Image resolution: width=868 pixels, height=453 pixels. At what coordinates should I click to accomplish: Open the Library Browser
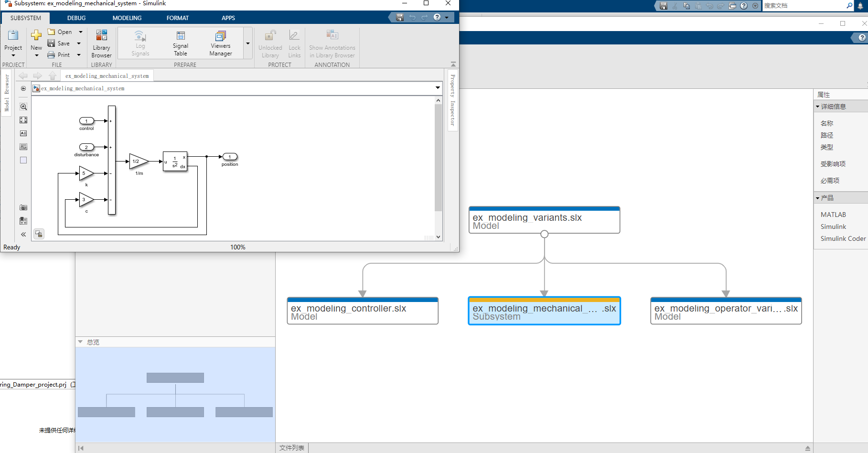coord(101,43)
